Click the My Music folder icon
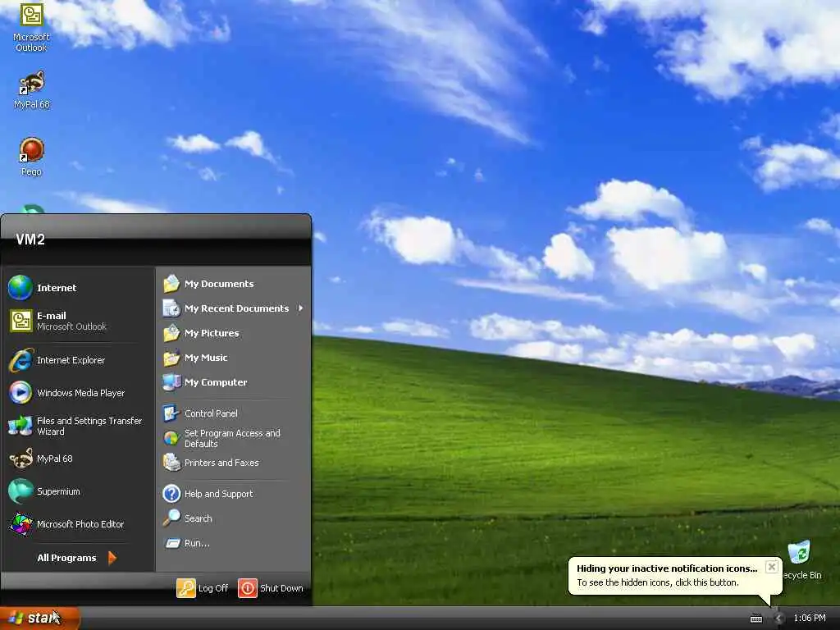Image resolution: width=840 pixels, height=630 pixels. pos(171,358)
